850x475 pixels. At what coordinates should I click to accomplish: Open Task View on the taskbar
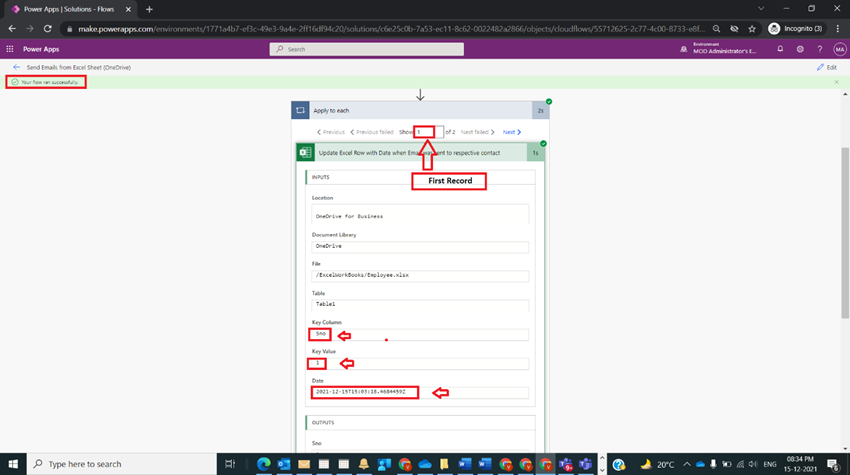click(x=230, y=464)
